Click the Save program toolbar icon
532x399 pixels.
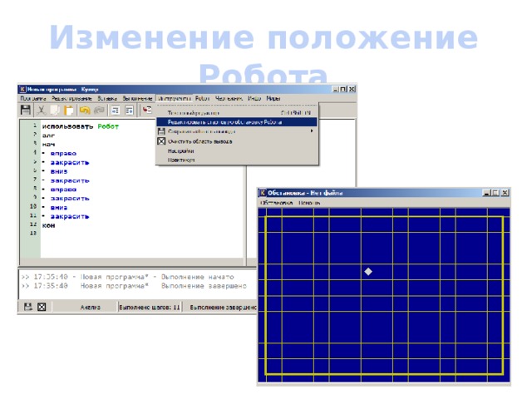pos(26,110)
